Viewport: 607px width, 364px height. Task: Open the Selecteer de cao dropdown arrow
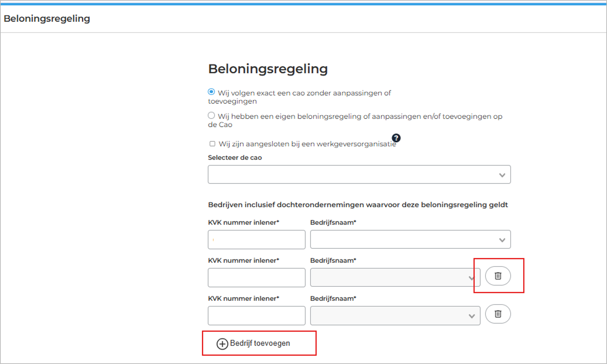tap(502, 175)
